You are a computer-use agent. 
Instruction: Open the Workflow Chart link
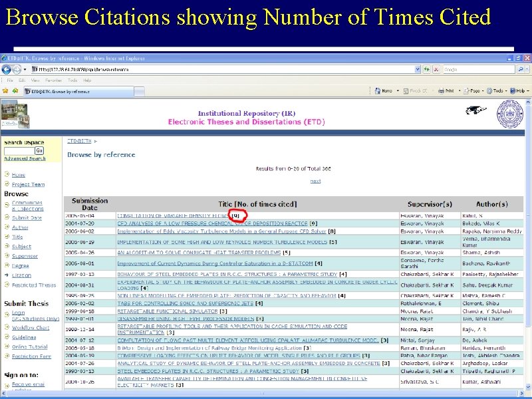(30, 327)
